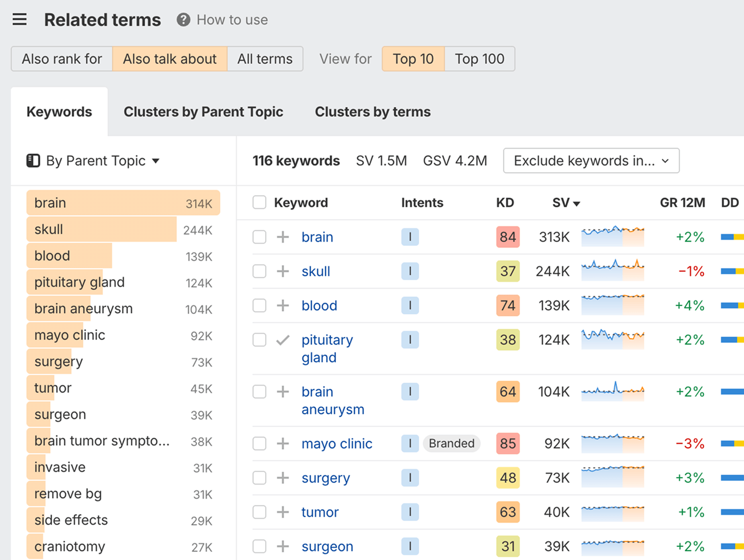Click the How to use help icon
744x560 pixels.
coord(183,20)
